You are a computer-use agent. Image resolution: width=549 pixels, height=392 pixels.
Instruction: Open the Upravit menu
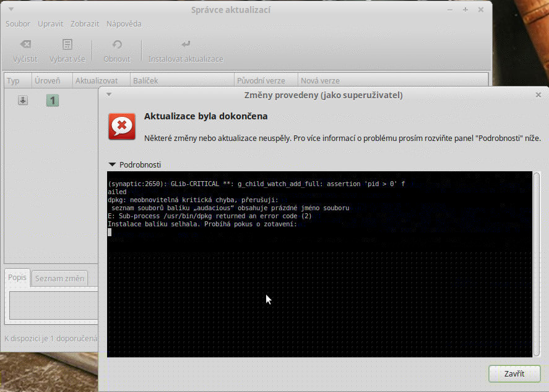pos(50,23)
